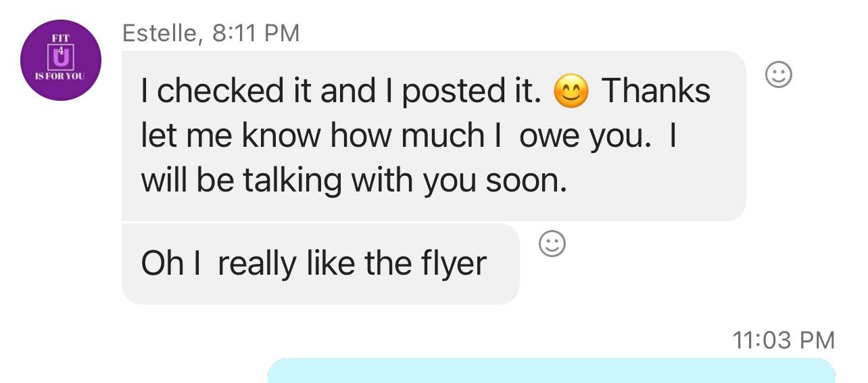Select the "Oh I really like the flyer" bubble
Viewport: 868px width, 383px height.
coord(320,264)
